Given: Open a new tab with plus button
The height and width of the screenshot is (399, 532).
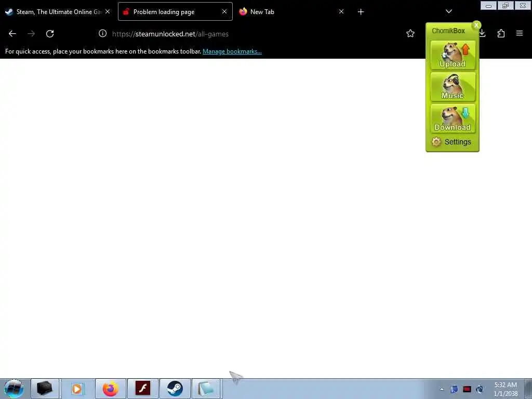Looking at the screenshot, I should (361, 12).
